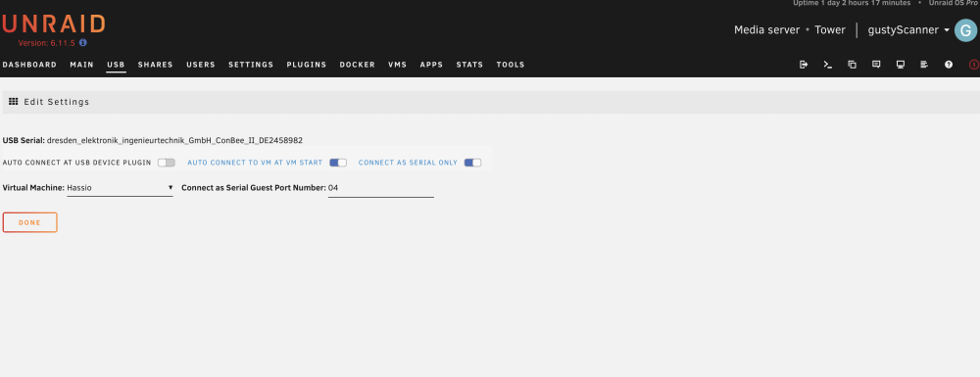Click the Unraid logo

coord(53,24)
